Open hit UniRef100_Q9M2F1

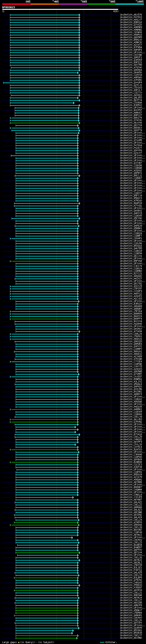[131, 58]
